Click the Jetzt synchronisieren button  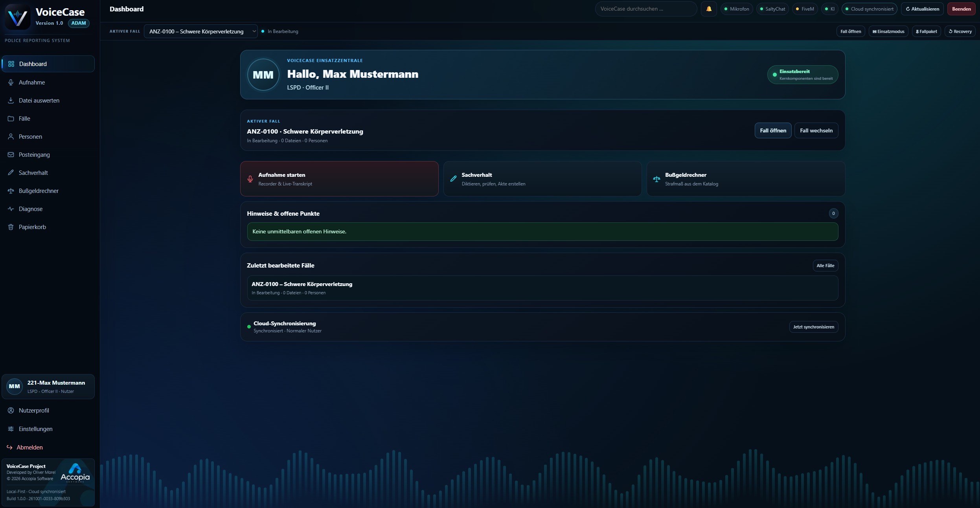pyautogui.click(x=813, y=327)
